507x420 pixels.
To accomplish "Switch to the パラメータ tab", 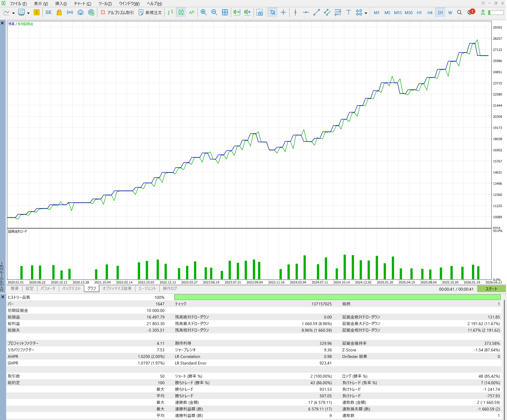I will pyautogui.click(x=48, y=288).
